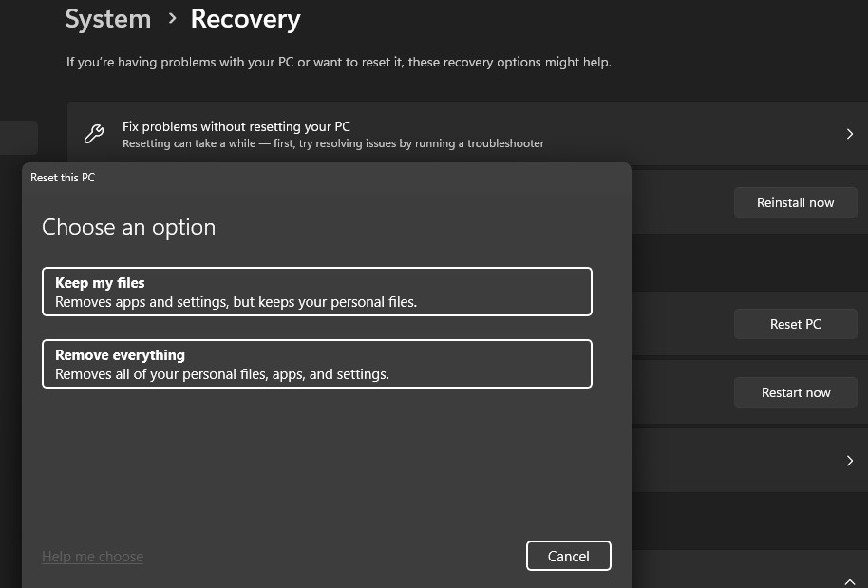Choose the Remove everything option

(x=316, y=364)
